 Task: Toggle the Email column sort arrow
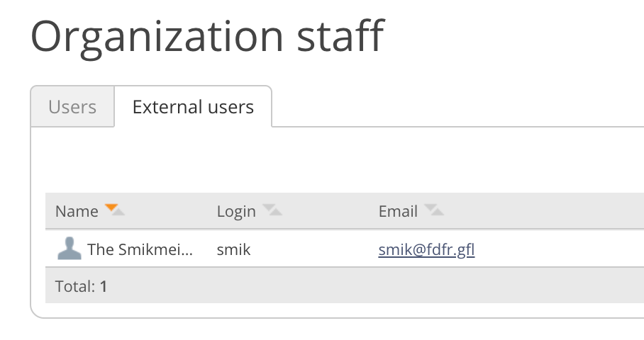(433, 210)
